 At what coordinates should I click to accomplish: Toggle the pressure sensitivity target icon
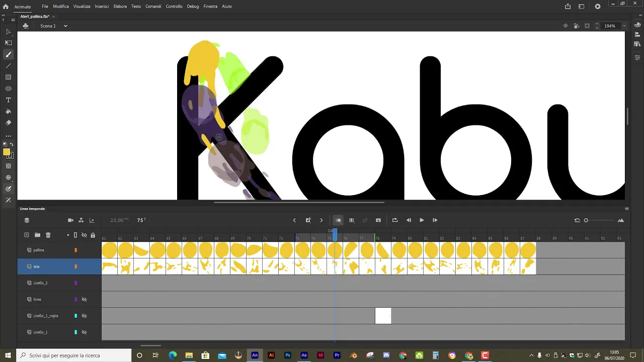pos(8,189)
